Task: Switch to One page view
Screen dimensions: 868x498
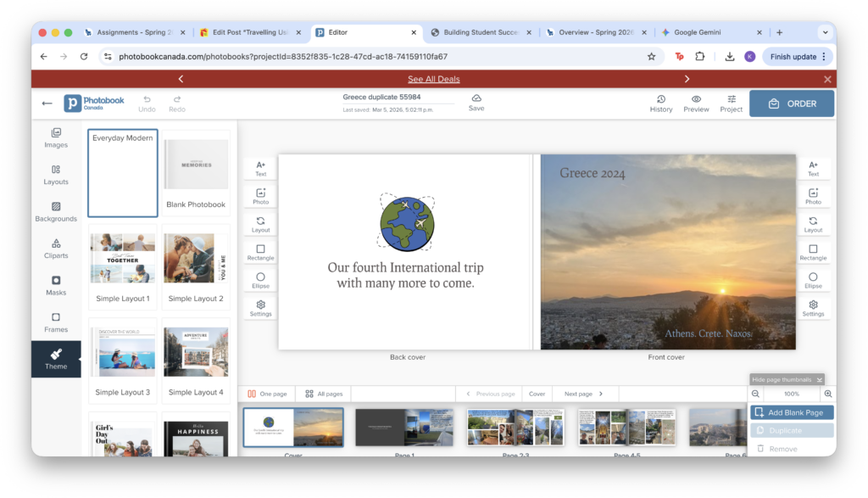Action: pos(266,394)
